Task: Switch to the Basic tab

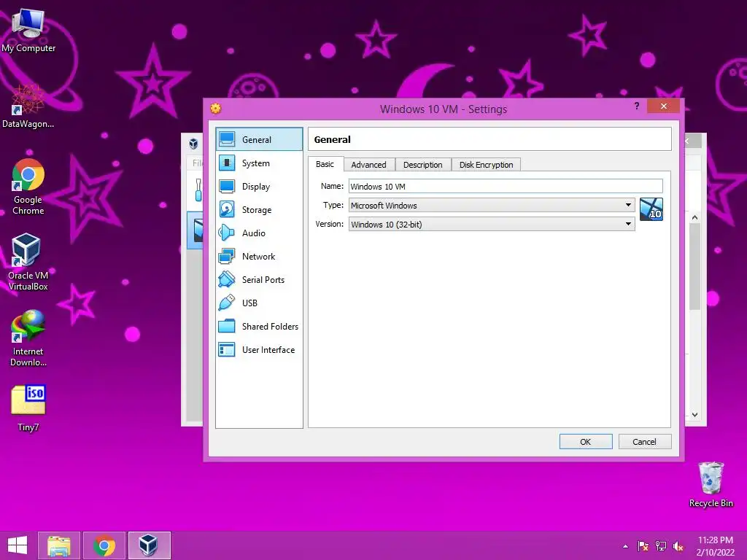Action: tap(325, 164)
